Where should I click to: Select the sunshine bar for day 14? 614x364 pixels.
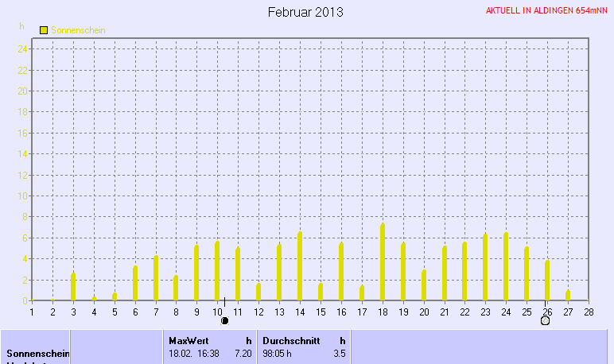(300, 266)
